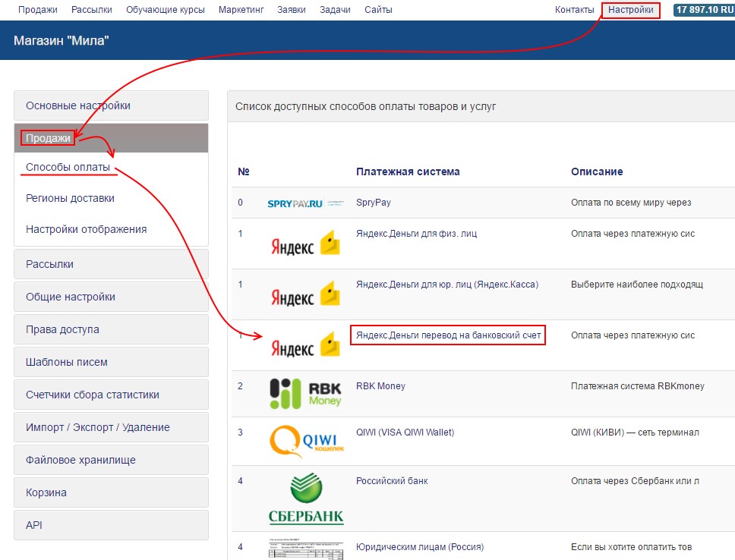Expand the Основные настройки section
This screenshot has height=560, width=735.
[x=111, y=105]
